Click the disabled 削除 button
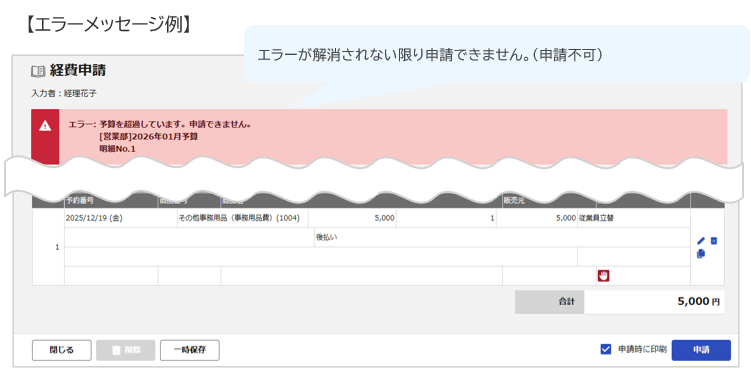This screenshot has height=375, width=751. pyautogui.click(x=125, y=350)
